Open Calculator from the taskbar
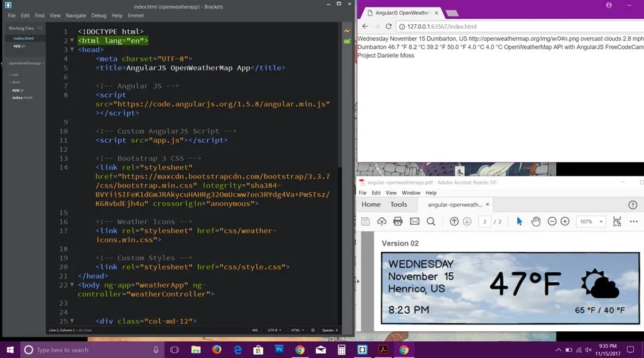This screenshot has width=644, height=358. pos(341,350)
